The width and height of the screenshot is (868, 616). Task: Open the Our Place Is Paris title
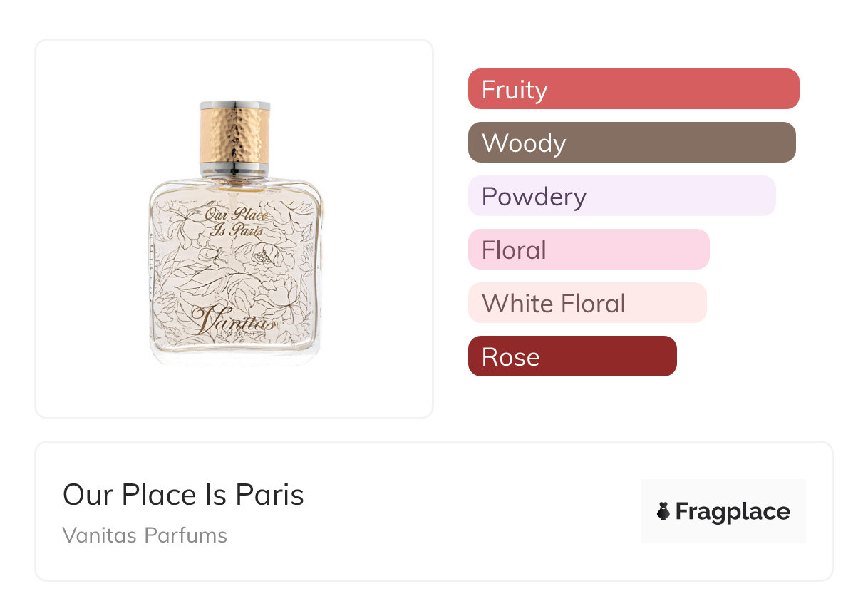(x=183, y=495)
